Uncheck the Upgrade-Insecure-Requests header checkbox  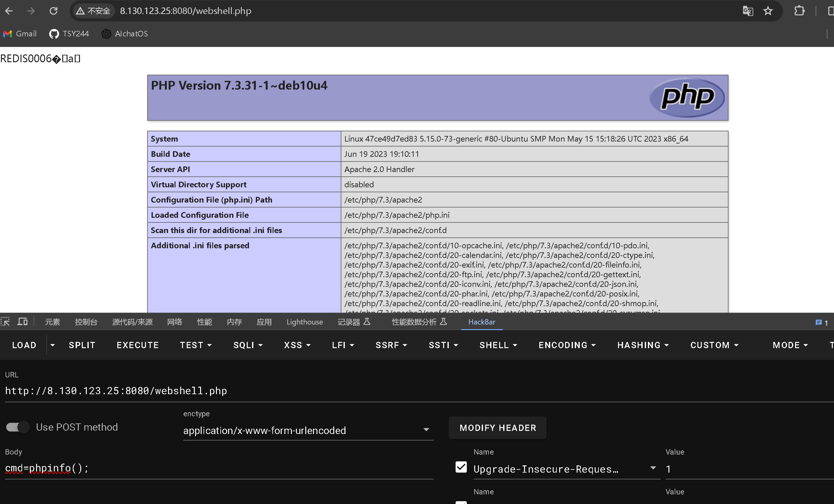(461, 467)
